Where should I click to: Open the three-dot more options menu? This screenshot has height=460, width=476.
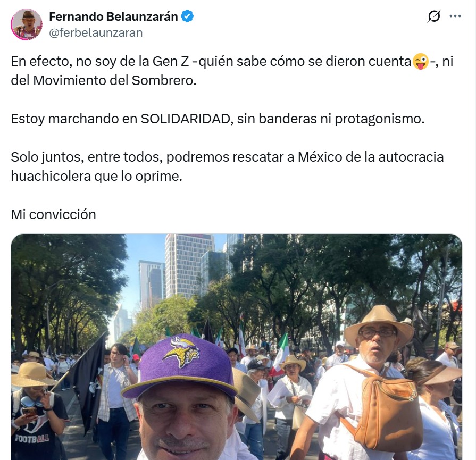tap(455, 16)
